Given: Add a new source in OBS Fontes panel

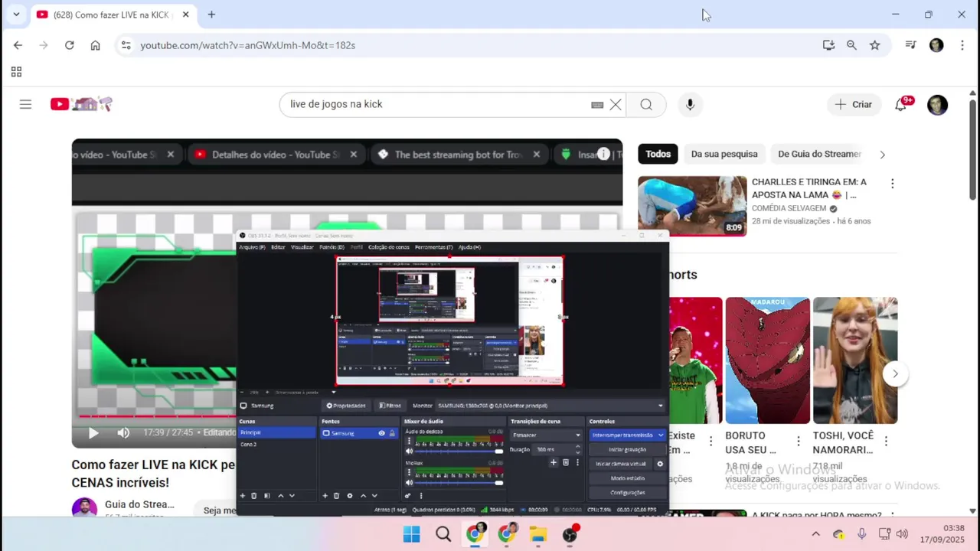Looking at the screenshot, I should 325,496.
